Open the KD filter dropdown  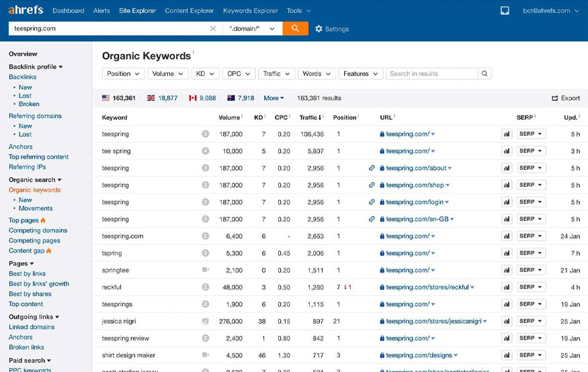point(205,73)
